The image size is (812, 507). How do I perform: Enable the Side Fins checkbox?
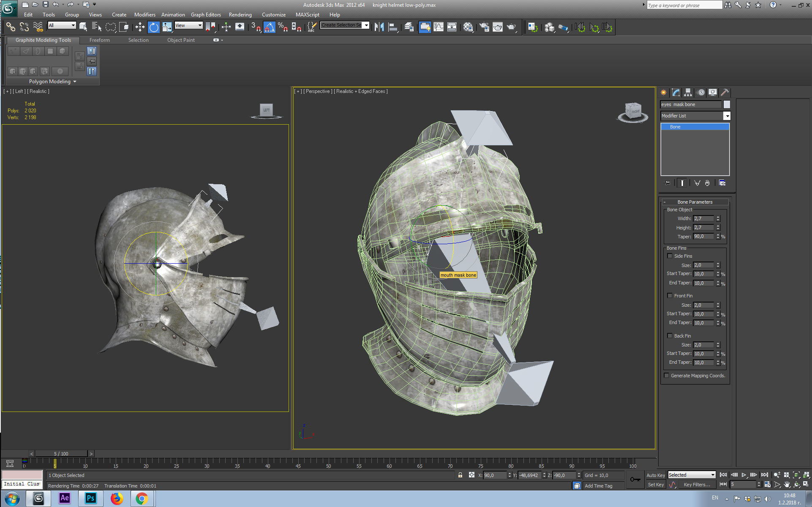pos(670,256)
